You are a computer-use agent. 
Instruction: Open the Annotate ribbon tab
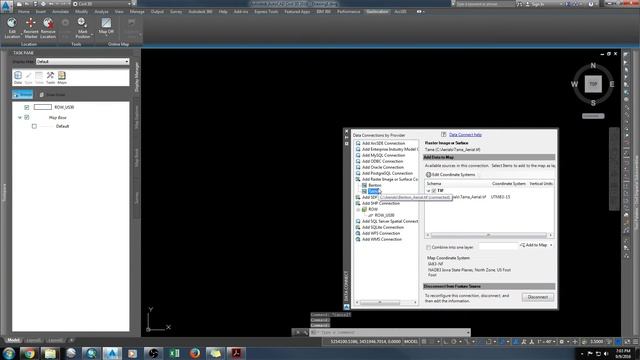click(x=60, y=11)
